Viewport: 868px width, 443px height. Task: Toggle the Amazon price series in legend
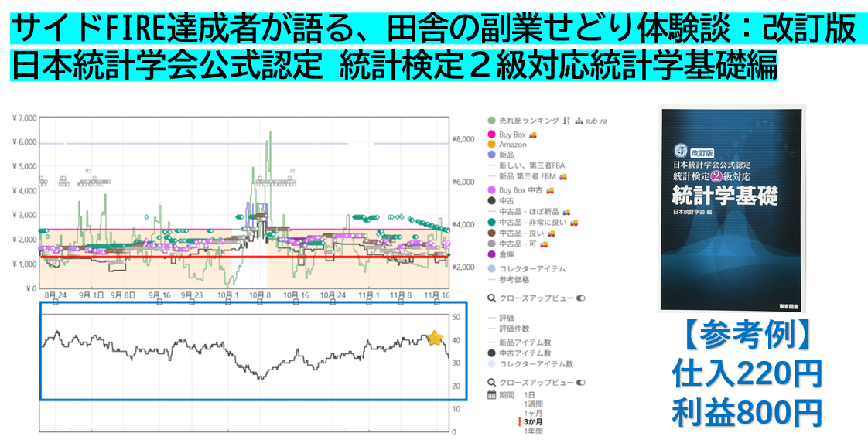point(512,145)
